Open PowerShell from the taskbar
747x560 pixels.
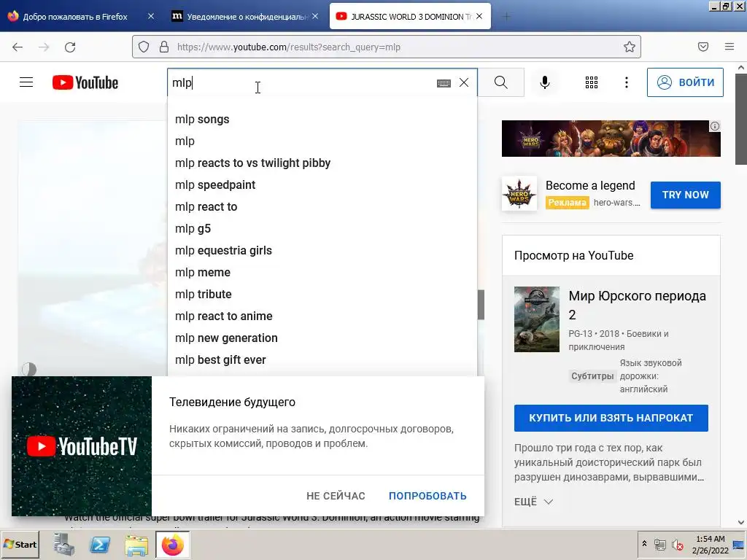click(100, 544)
